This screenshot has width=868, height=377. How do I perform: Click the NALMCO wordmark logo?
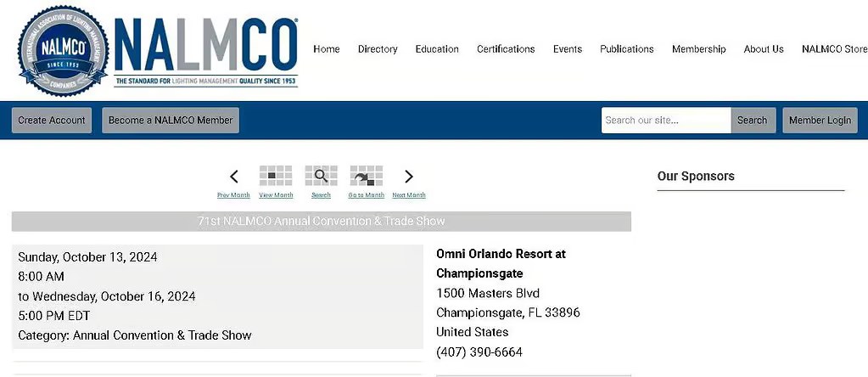click(206, 45)
